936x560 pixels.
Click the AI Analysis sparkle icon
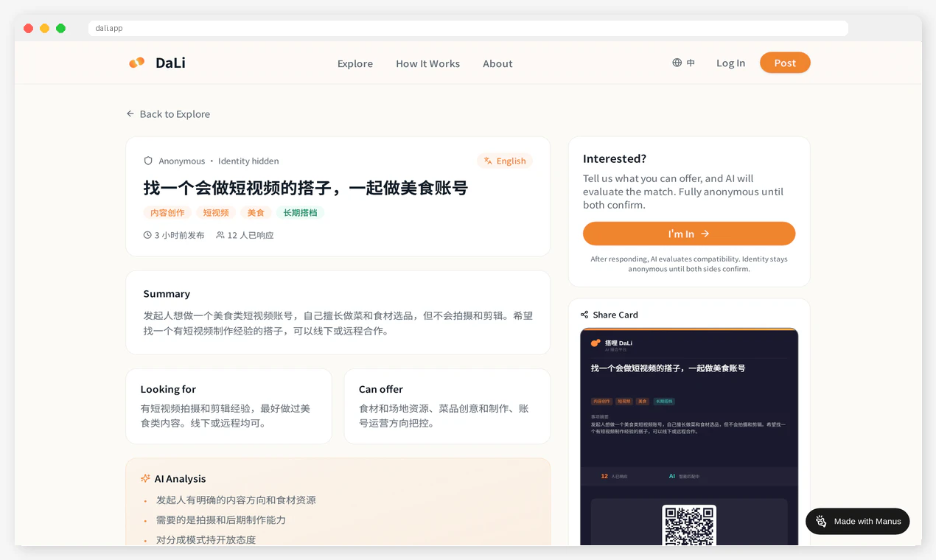click(145, 478)
